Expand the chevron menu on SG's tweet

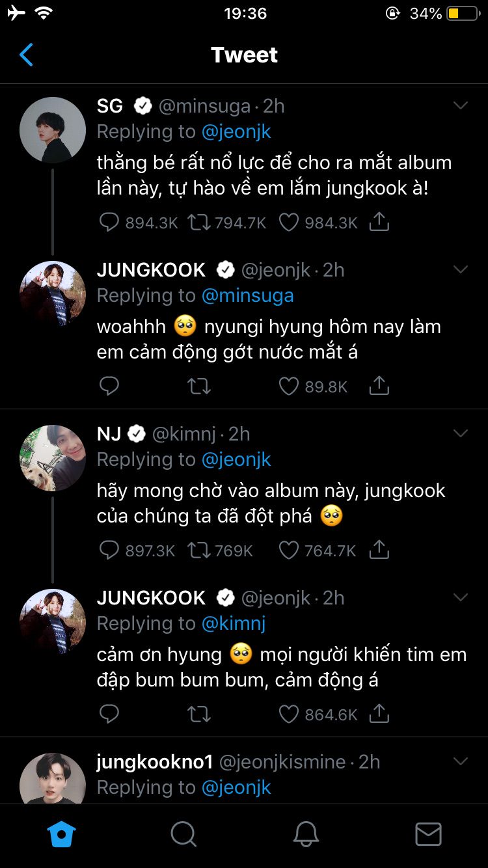click(x=461, y=105)
